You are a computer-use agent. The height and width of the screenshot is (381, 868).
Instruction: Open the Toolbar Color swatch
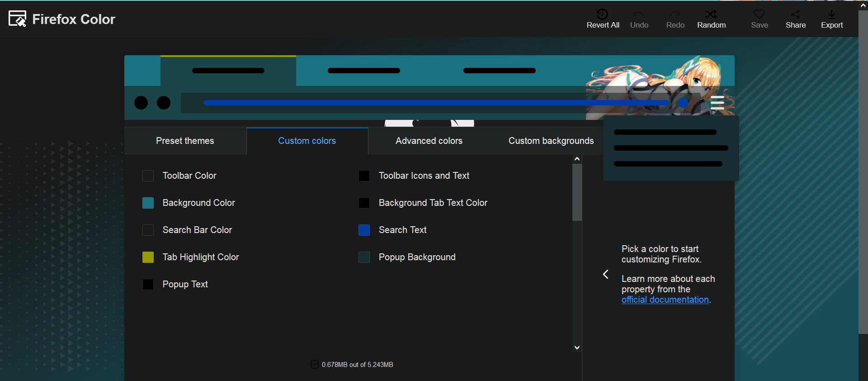coord(148,176)
